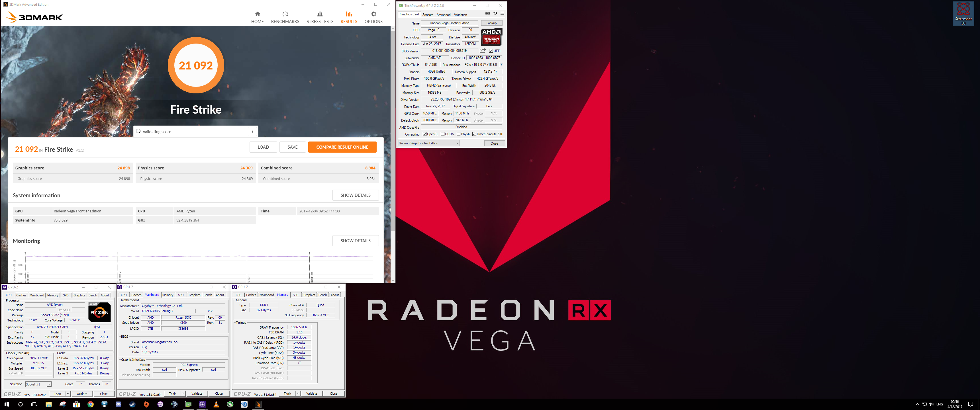
Task: Click the ENG language indicator
Action: (939, 404)
